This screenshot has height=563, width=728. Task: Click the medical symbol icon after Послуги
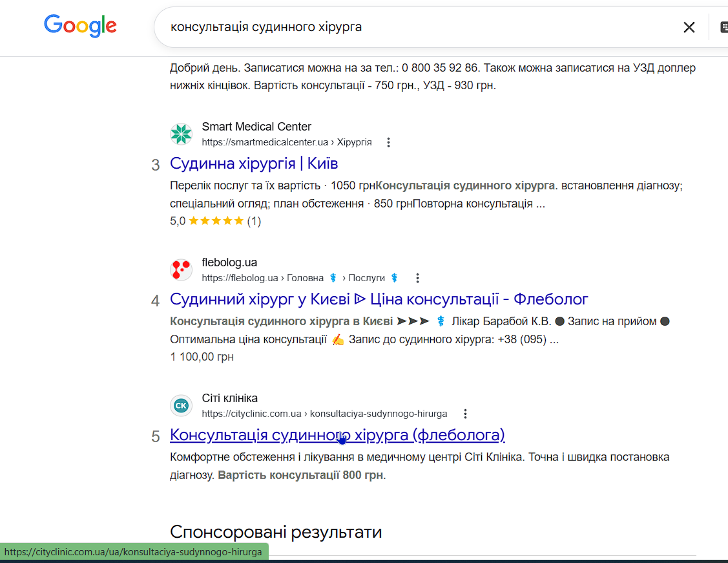tap(394, 278)
